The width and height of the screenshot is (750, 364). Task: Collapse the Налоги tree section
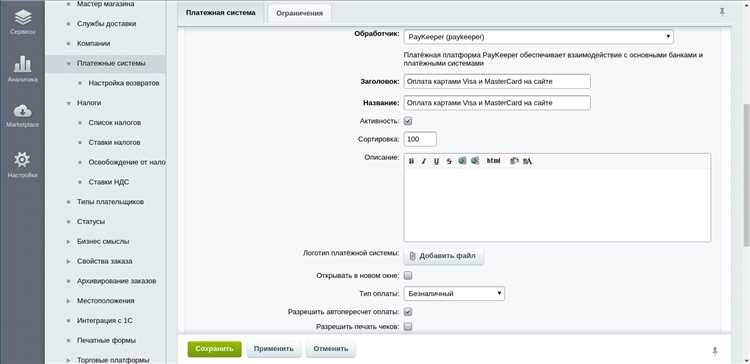point(68,103)
